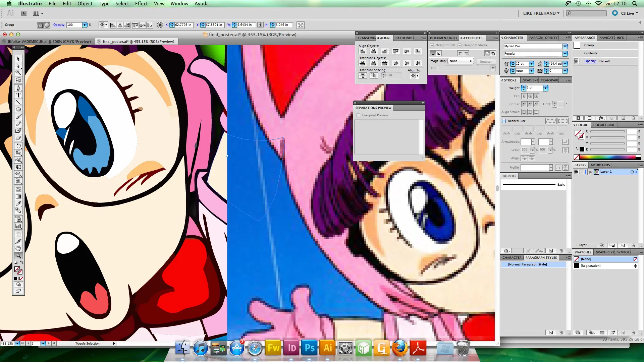Screen dimensions: 644x362
Task: Select the Eraser tool
Action: click(x=18, y=138)
